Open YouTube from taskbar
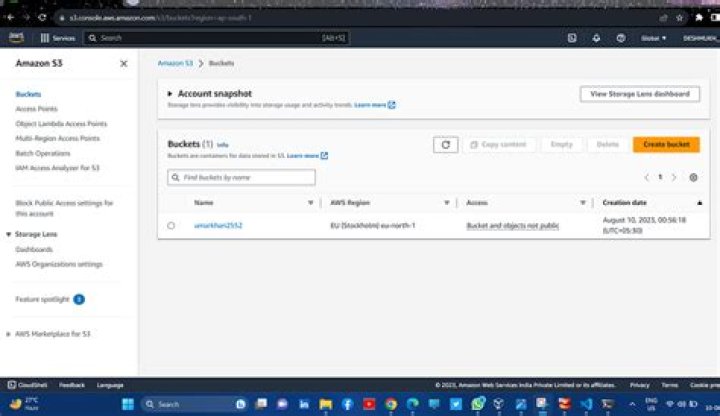The image size is (720, 416). click(x=369, y=404)
